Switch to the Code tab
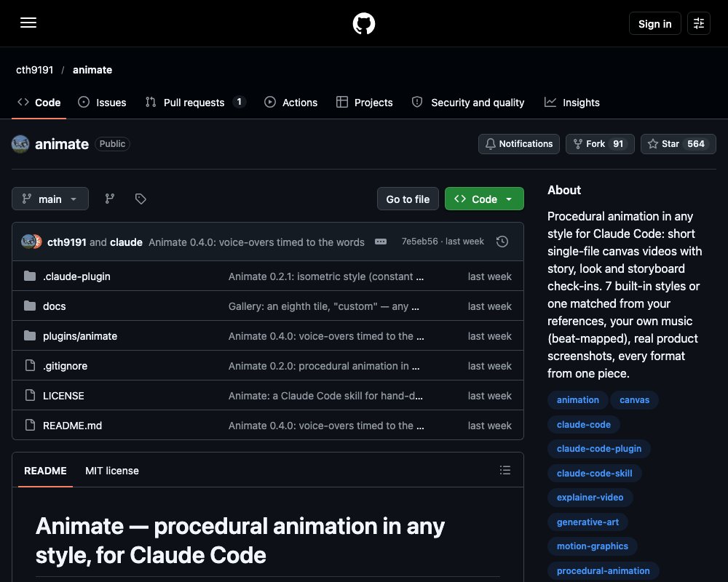This screenshot has height=582, width=728. coord(39,103)
